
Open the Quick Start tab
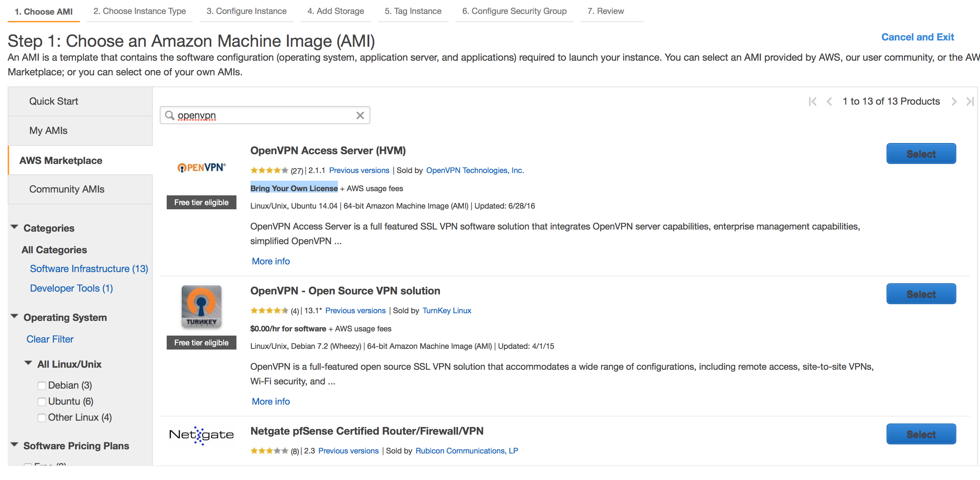click(x=80, y=101)
